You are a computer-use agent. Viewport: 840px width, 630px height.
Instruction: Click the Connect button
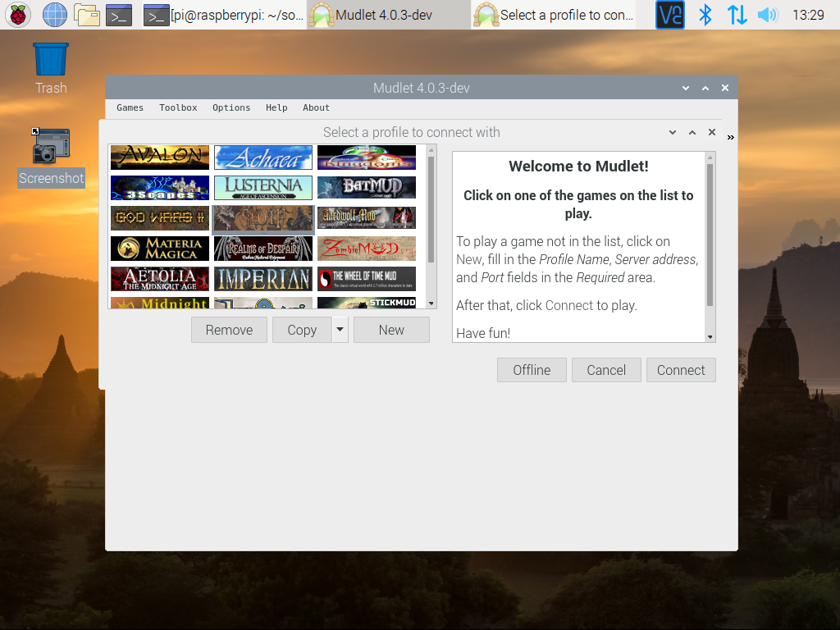pyautogui.click(x=681, y=370)
